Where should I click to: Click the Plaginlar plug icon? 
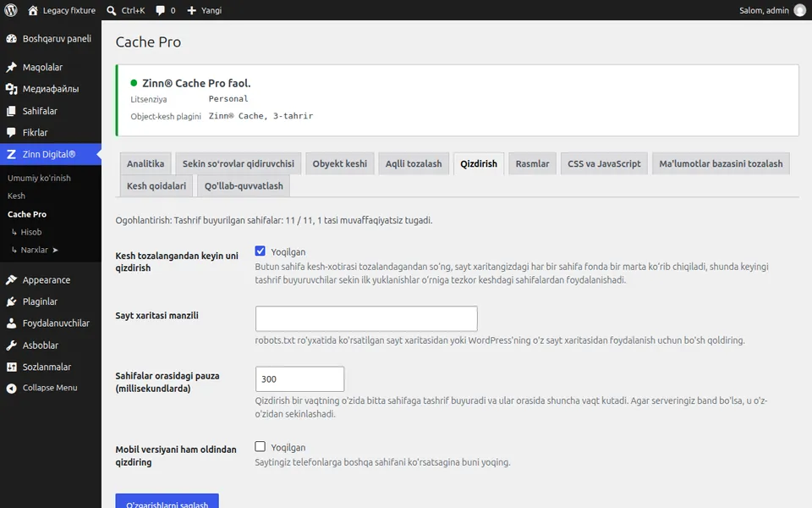pos(11,301)
